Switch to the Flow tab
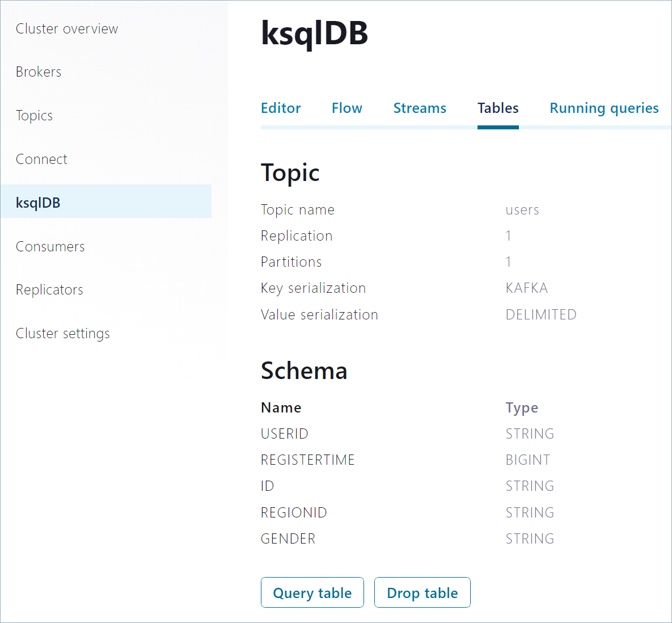Viewport: 672px width, 623px height. pos(346,108)
